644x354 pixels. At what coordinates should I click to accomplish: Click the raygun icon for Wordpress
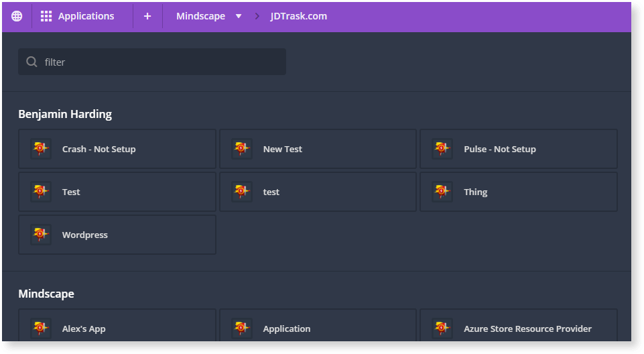41,235
